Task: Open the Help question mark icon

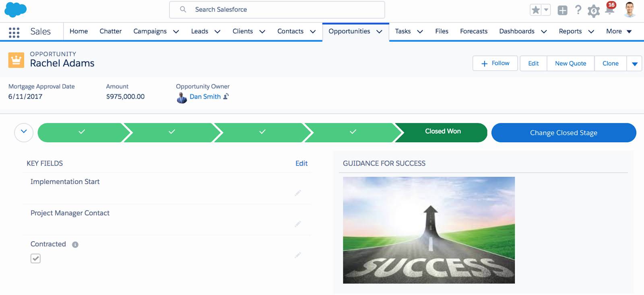Action: click(578, 10)
